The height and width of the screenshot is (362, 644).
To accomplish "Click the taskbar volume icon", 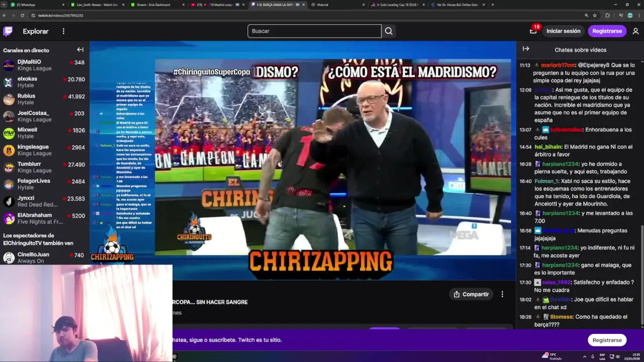I will (618, 356).
